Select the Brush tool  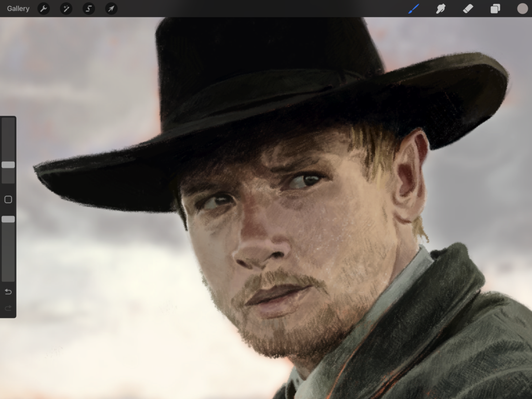tap(414, 9)
